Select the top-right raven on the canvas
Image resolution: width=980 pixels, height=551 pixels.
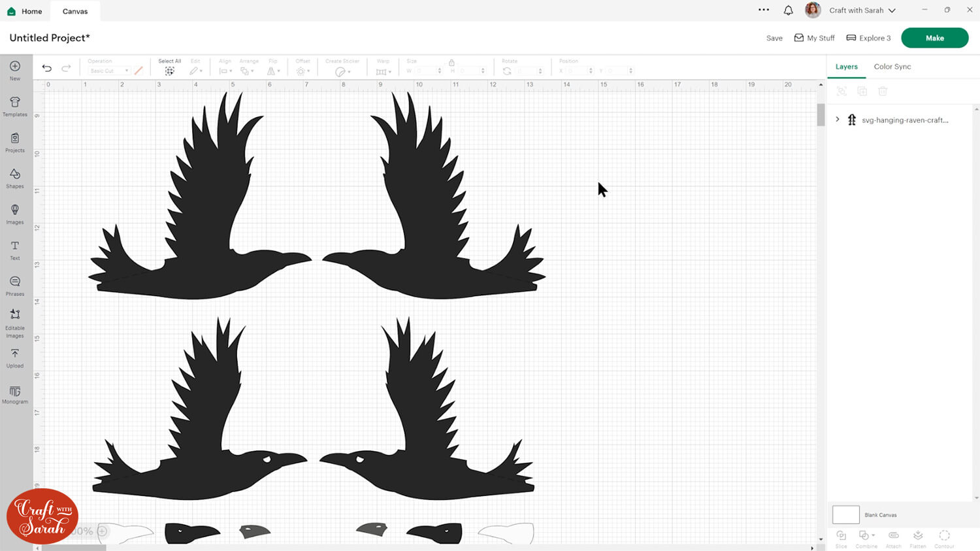click(x=434, y=196)
